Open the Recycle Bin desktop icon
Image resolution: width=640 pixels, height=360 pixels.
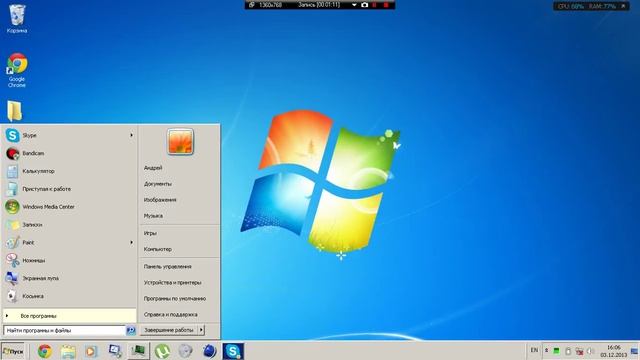(17, 18)
